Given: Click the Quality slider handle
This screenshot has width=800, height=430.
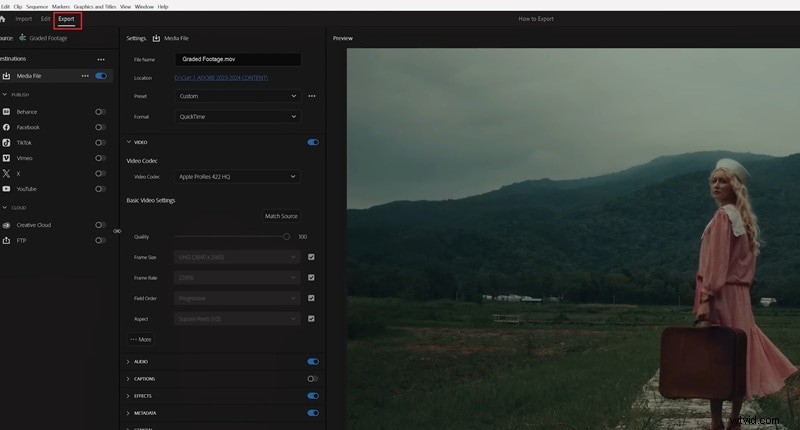Looking at the screenshot, I should click(286, 237).
